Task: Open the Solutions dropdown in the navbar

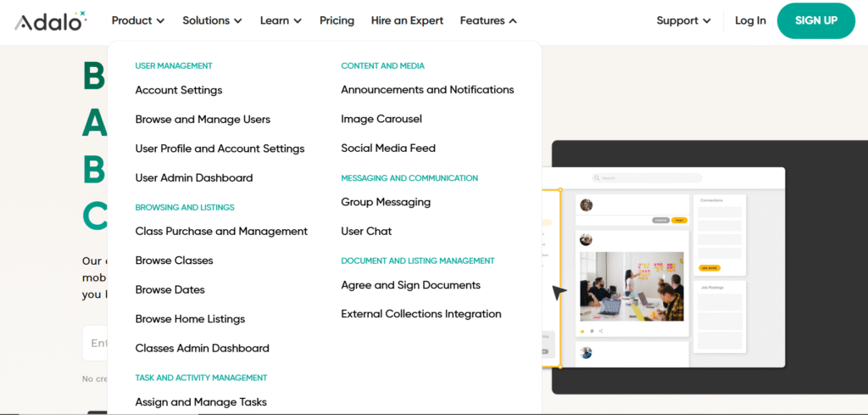Action: tap(212, 20)
